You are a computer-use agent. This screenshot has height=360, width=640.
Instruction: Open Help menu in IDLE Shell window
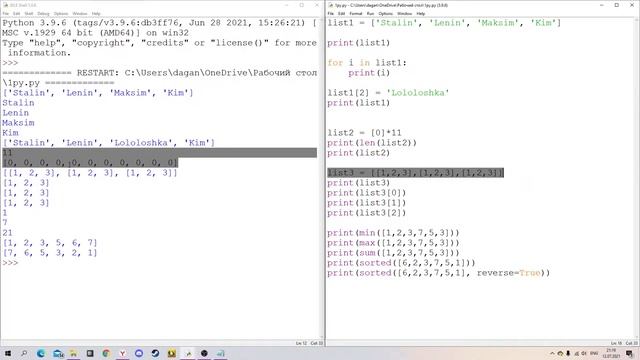tap(96, 13)
